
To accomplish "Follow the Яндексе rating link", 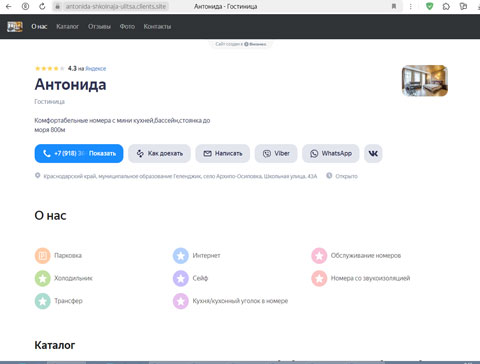I will (96, 69).
